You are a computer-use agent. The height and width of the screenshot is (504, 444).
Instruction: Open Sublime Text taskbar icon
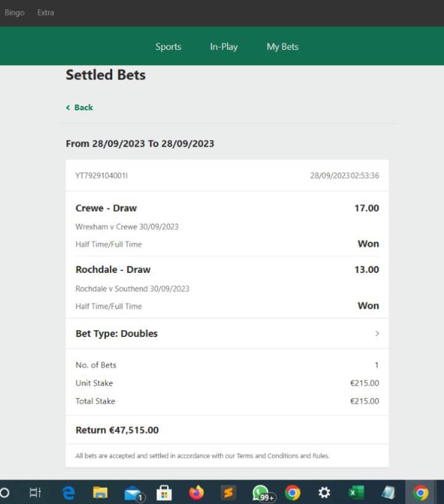pos(228,492)
